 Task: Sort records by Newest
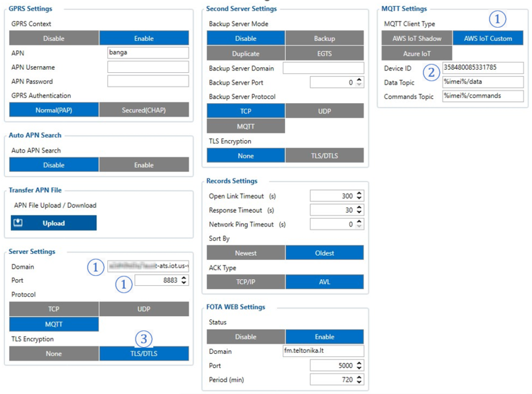pos(245,253)
